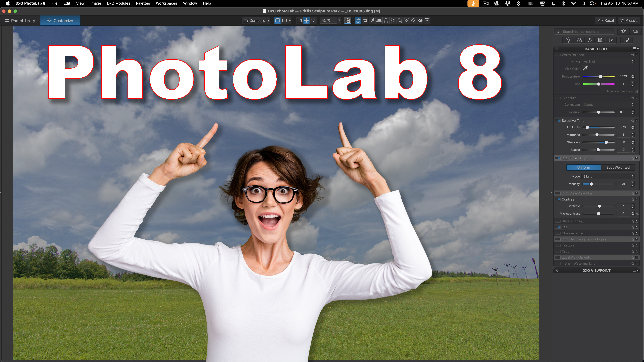
Task: Open the Light corrections sun icon
Action: click(568, 40)
